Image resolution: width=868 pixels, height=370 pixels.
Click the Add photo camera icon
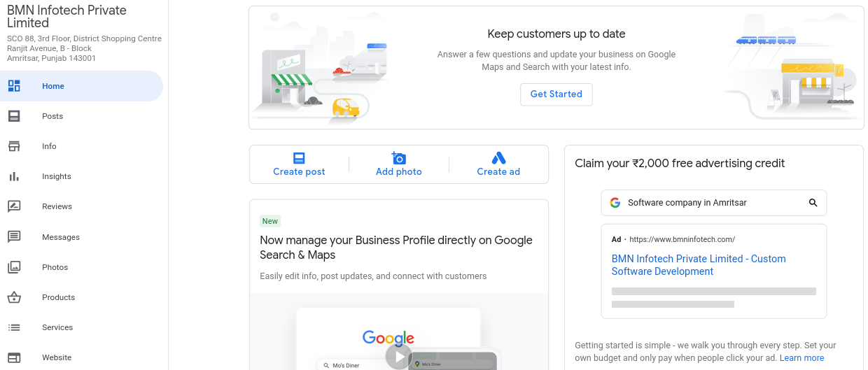tap(399, 158)
